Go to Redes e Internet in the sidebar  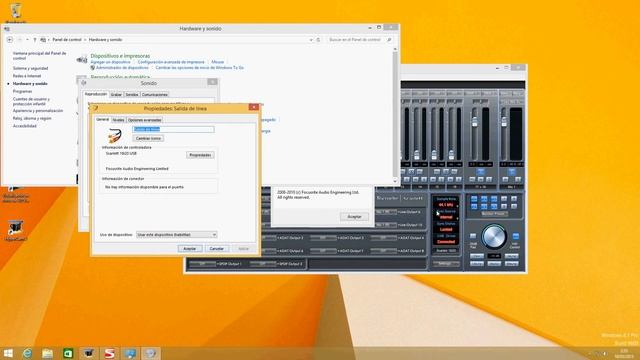27,76
